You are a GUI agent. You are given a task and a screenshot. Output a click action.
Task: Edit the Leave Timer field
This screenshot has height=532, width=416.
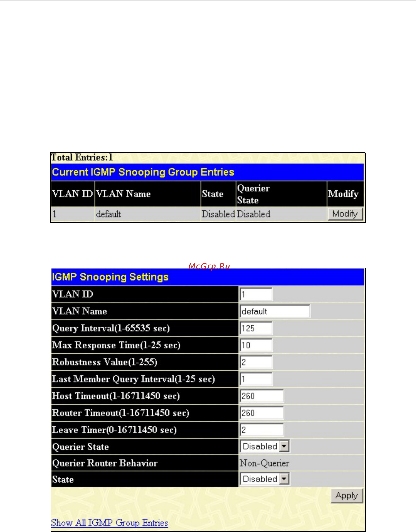point(262,430)
